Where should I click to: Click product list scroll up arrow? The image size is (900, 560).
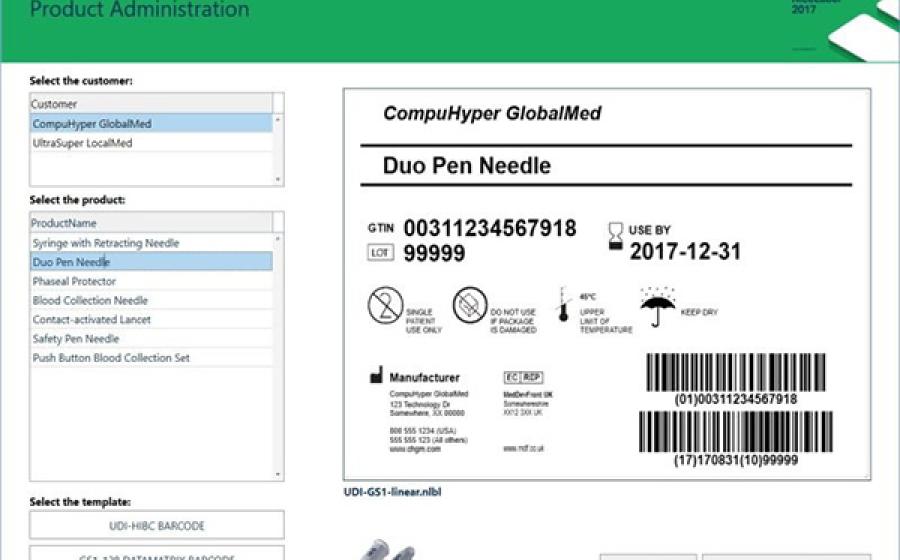(x=278, y=239)
